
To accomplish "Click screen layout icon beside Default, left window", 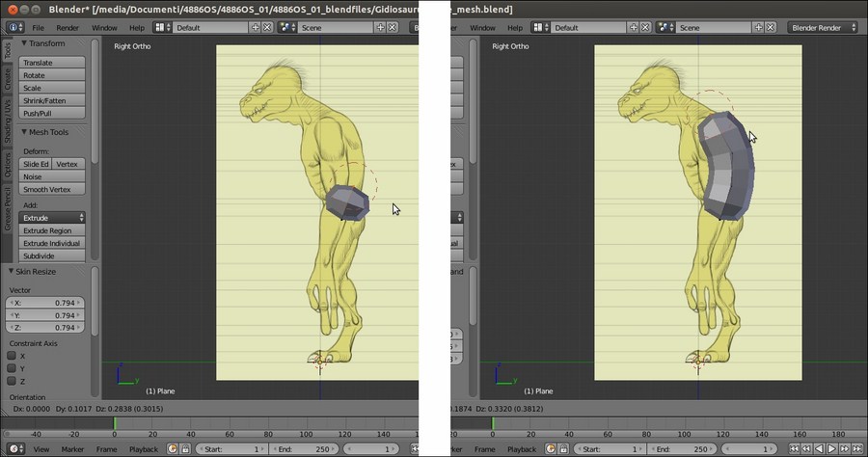I will click(x=162, y=27).
